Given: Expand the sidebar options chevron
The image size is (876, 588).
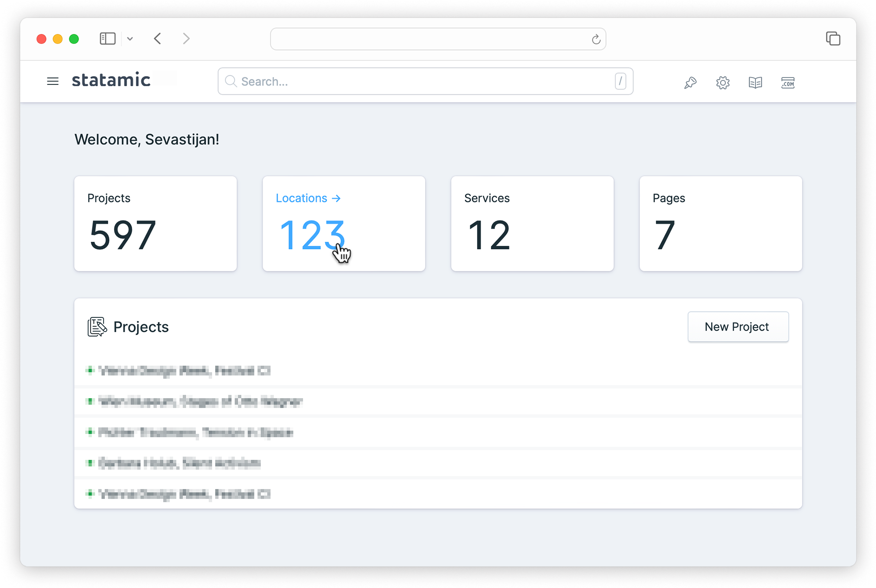Looking at the screenshot, I should click(130, 39).
